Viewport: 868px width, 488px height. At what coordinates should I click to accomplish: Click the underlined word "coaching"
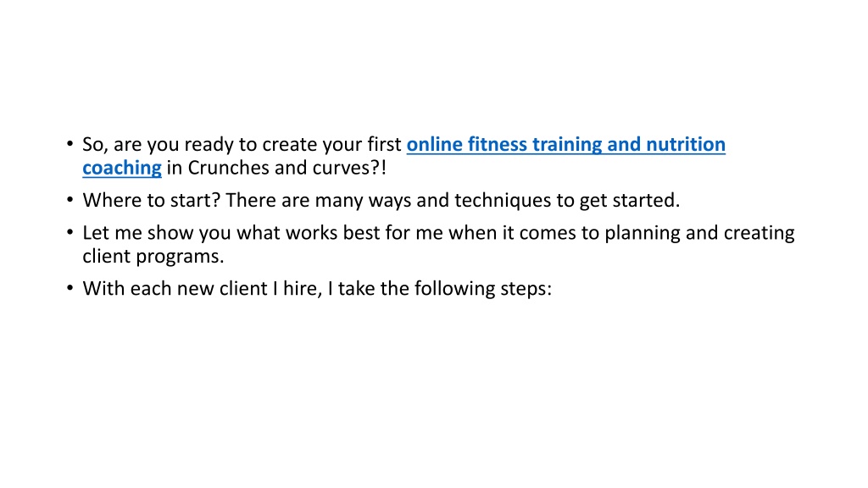point(122,168)
